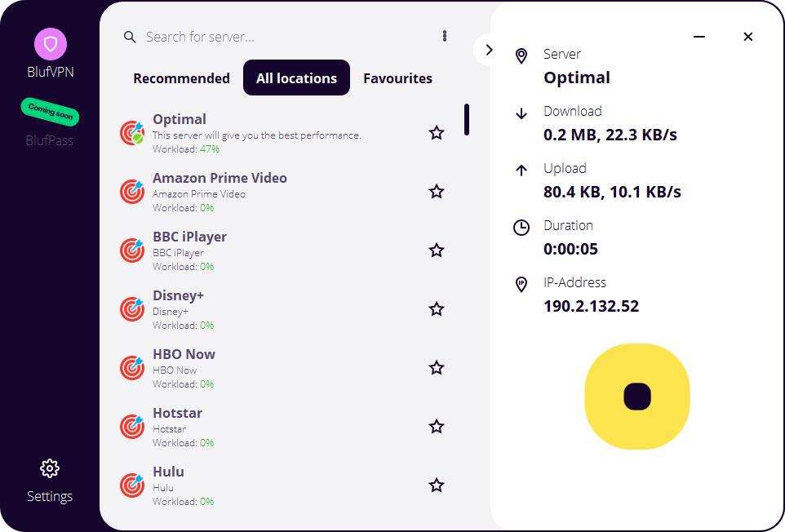The width and height of the screenshot is (785, 532).
Task: Open the three-dot options menu
Action: coord(445,36)
